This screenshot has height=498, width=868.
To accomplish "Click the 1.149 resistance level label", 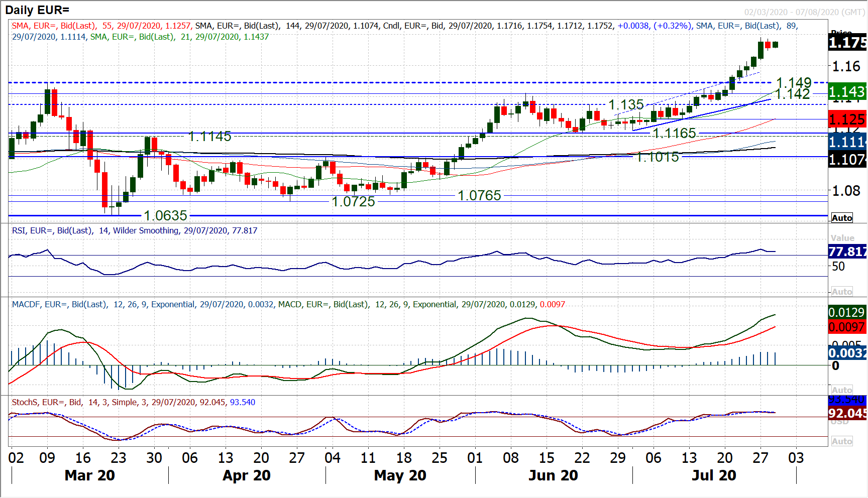I will (x=794, y=82).
